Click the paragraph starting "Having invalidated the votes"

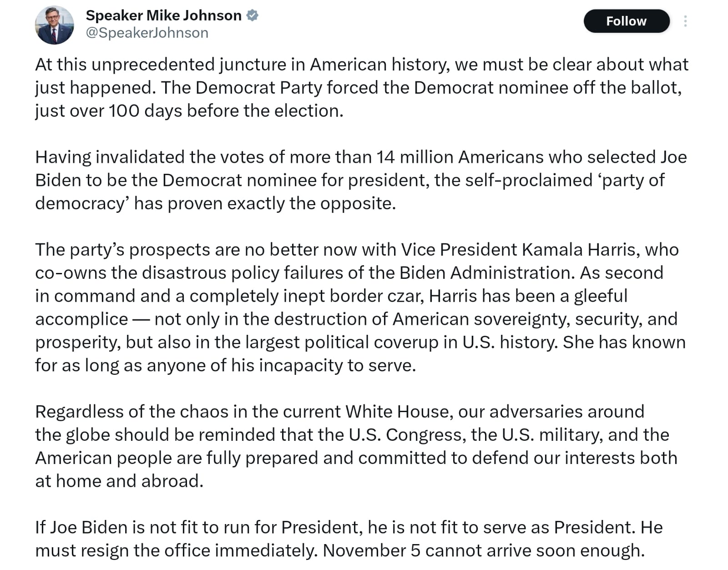pos(360,180)
